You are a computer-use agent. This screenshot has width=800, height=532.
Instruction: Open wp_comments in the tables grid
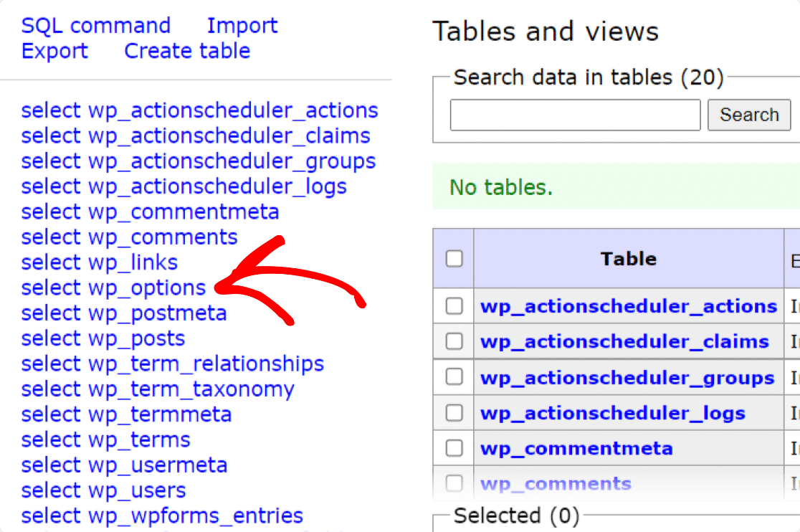[556, 483]
